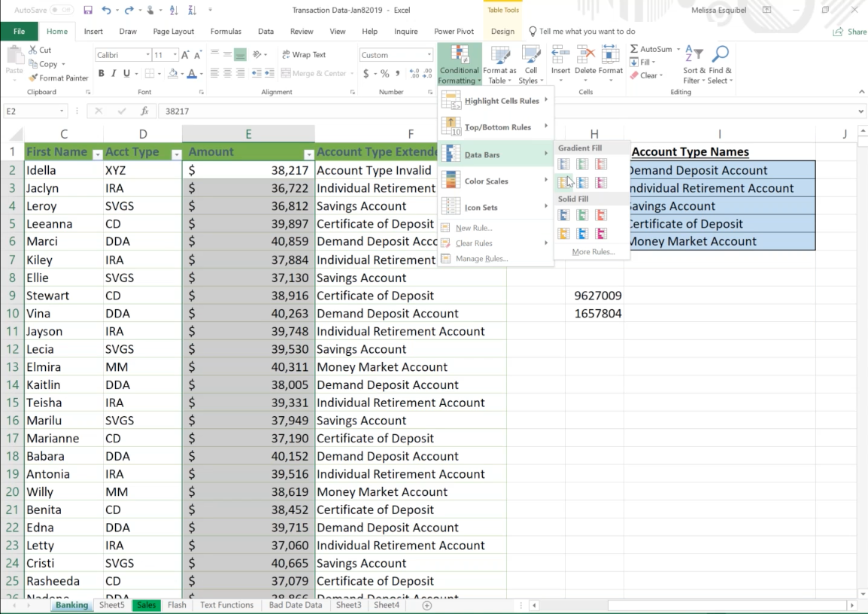Open the Amount column filter dropdown
Viewport: 868px width, 614px height.
[308, 153]
